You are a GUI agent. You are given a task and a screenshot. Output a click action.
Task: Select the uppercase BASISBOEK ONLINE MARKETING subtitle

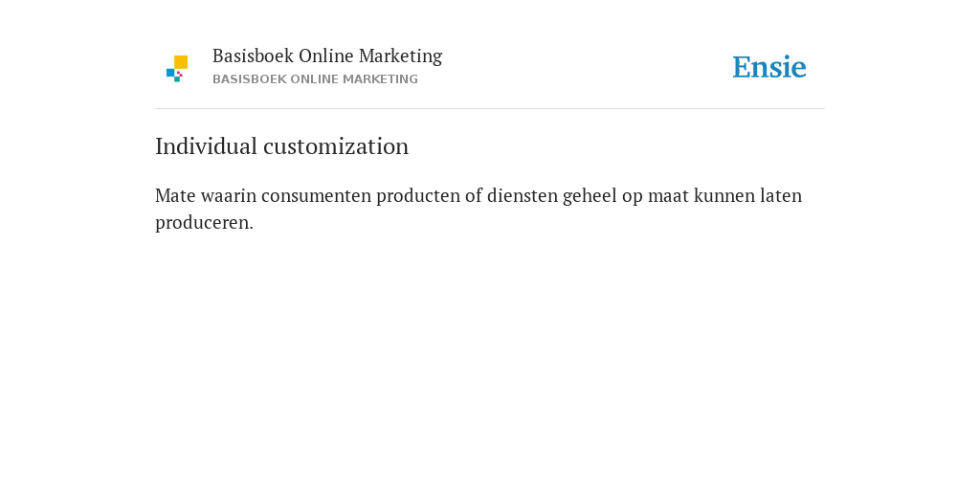pyautogui.click(x=315, y=79)
